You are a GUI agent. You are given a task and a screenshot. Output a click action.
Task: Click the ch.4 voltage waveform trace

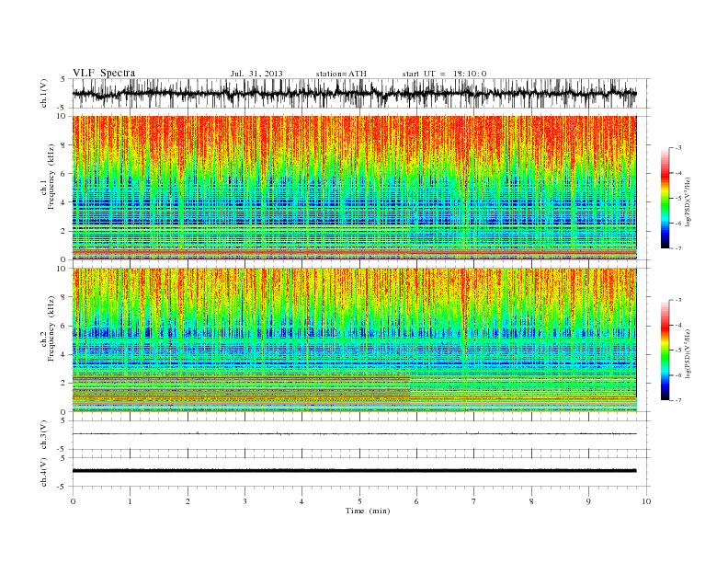coord(354,471)
